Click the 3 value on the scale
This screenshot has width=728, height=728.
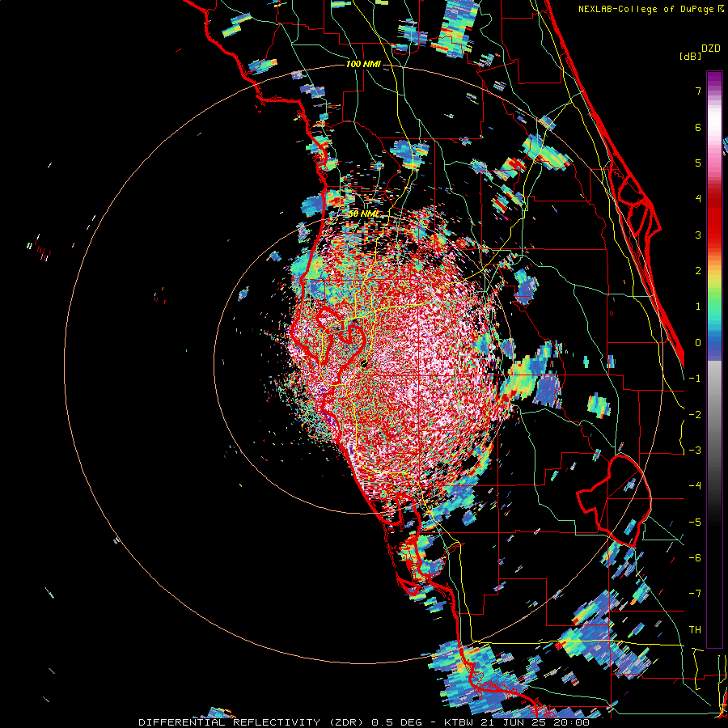698,235
